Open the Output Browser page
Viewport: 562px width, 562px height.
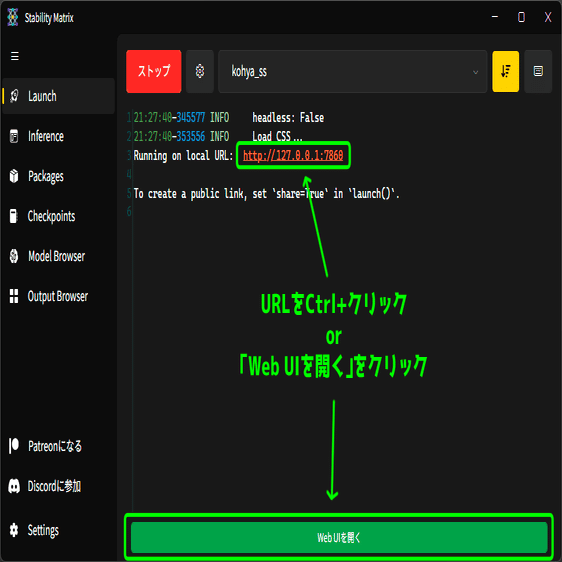[x=58, y=296]
